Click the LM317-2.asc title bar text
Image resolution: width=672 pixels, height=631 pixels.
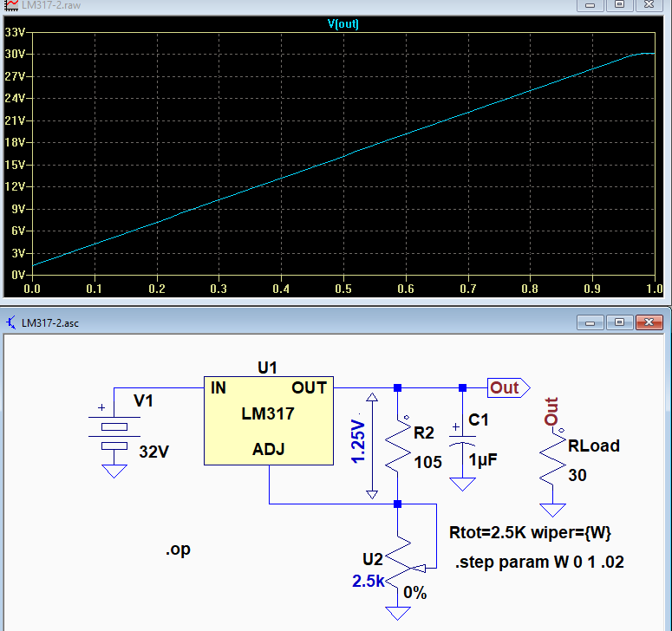click(x=50, y=323)
